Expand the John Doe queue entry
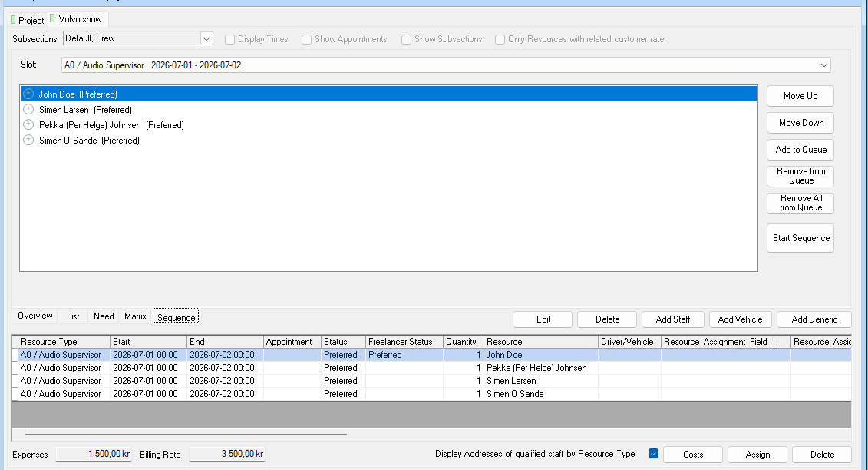 29,94
